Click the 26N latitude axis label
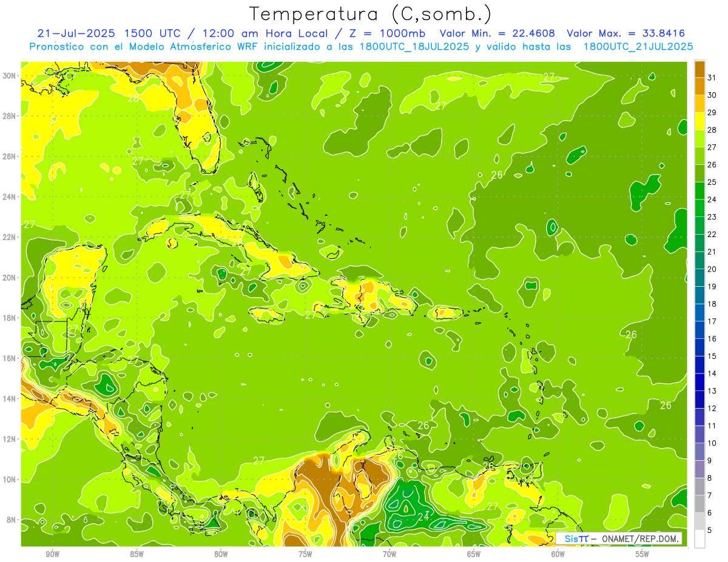Image resolution: width=728 pixels, height=562 pixels. [10, 156]
